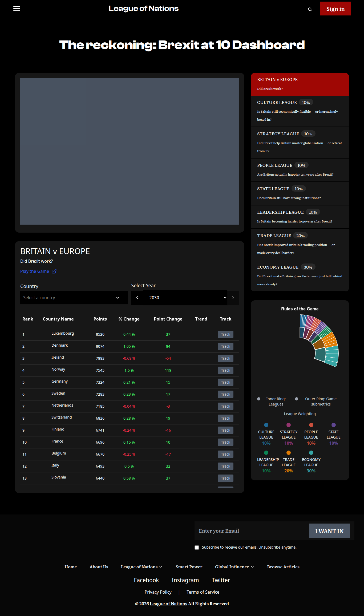The height and width of the screenshot is (616, 364).
Task: Select PEOPLE LEAGUE tab
Action: (300, 170)
